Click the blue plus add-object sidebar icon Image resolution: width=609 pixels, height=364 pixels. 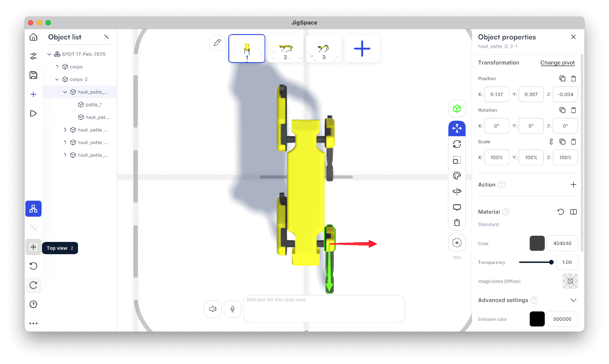click(33, 94)
